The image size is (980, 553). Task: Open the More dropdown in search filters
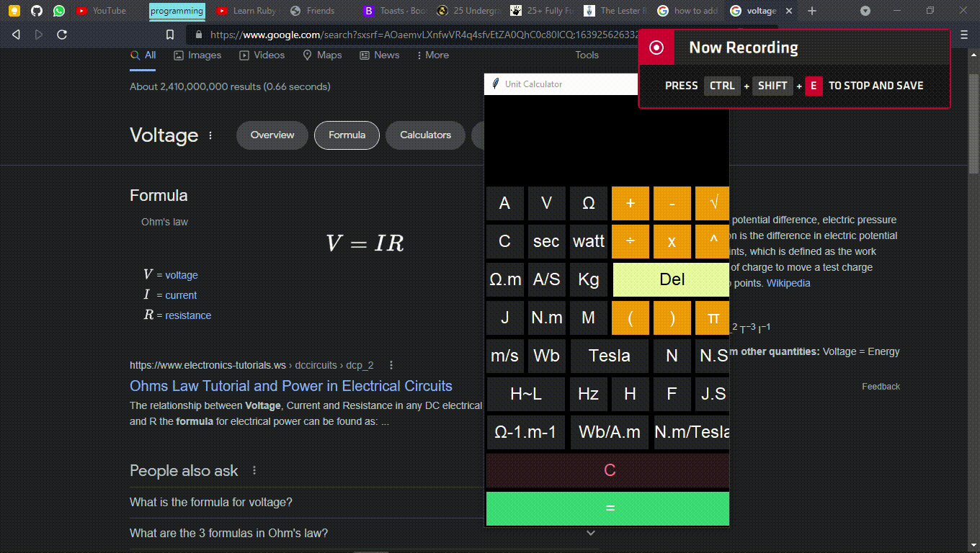[436, 55]
